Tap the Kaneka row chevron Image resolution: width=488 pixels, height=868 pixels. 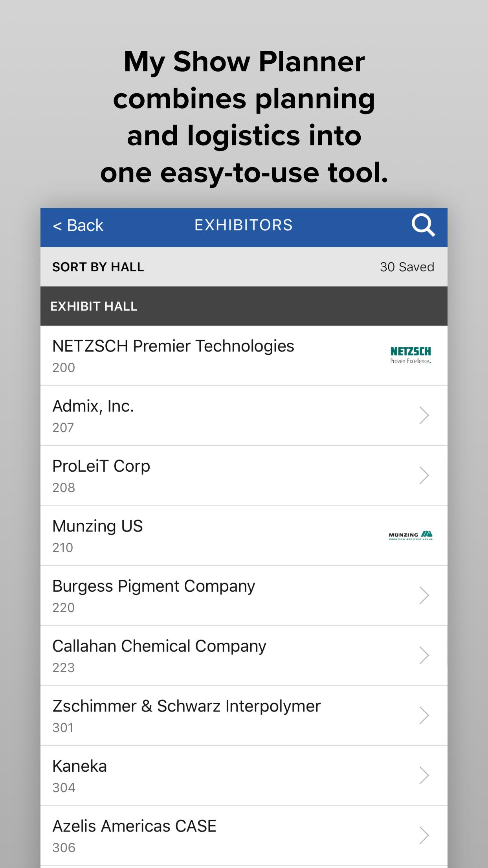(424, 776)
